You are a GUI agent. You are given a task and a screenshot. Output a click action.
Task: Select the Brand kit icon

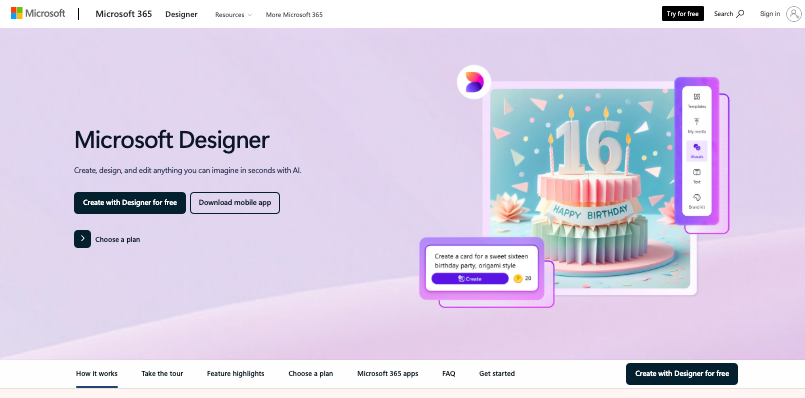pos(697,197)
